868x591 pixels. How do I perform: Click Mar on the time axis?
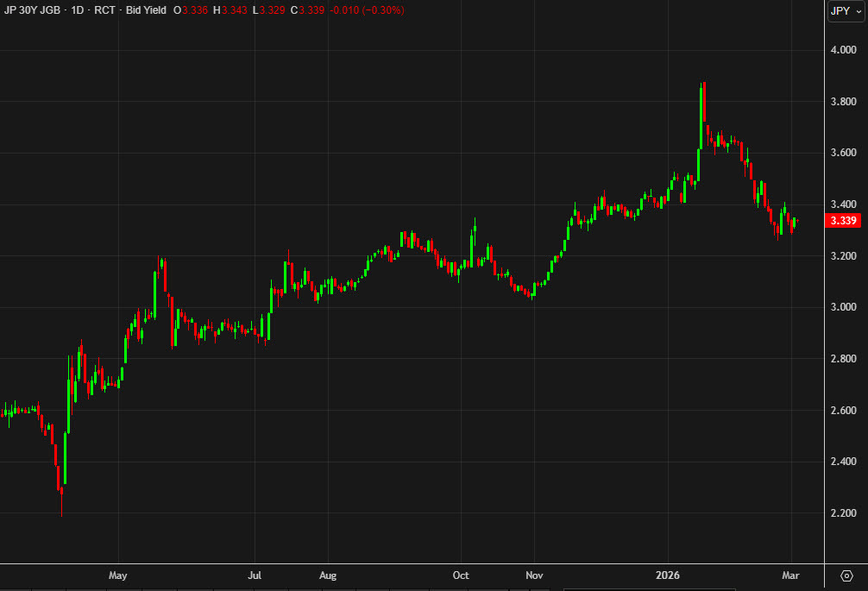(x=790, y=575)
